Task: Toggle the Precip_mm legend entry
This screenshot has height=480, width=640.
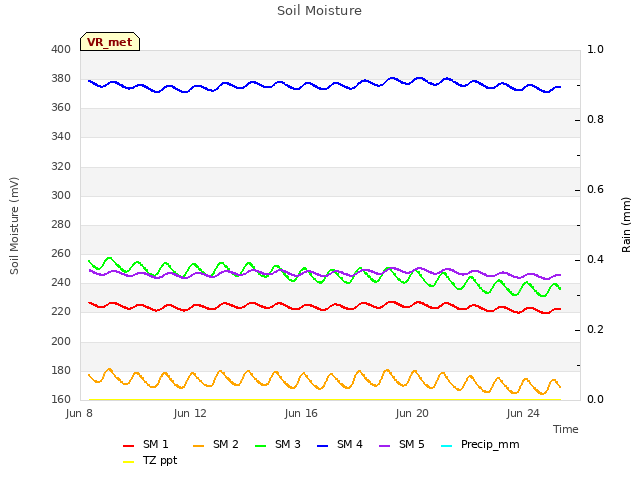Action: click(480, 444)
